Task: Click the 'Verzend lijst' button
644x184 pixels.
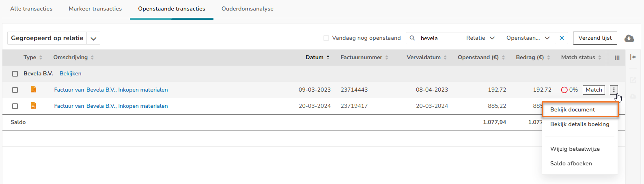Action: (x=595, y=38)
